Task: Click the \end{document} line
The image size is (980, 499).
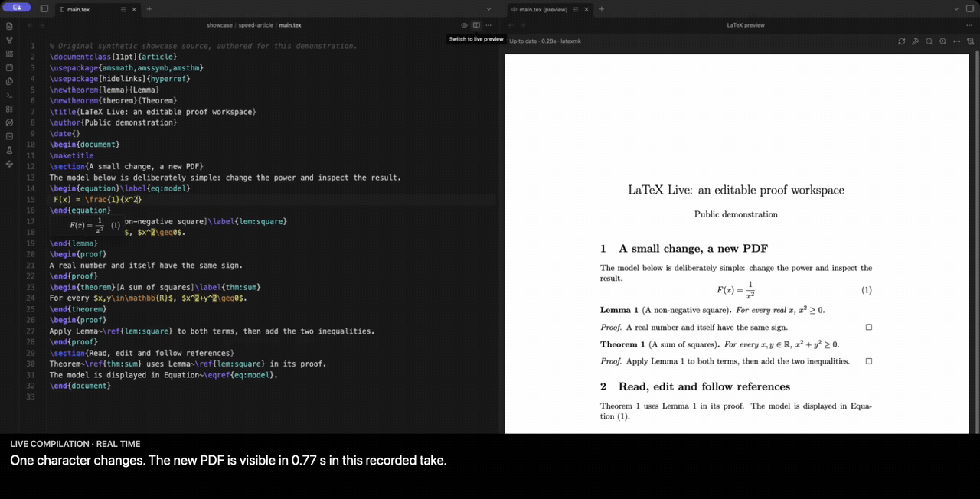Action: tap(80, 386)
